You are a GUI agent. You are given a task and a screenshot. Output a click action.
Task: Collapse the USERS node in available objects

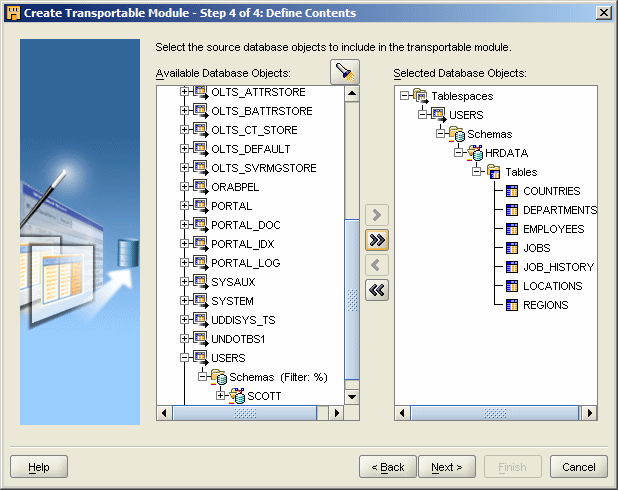(184, 358)
